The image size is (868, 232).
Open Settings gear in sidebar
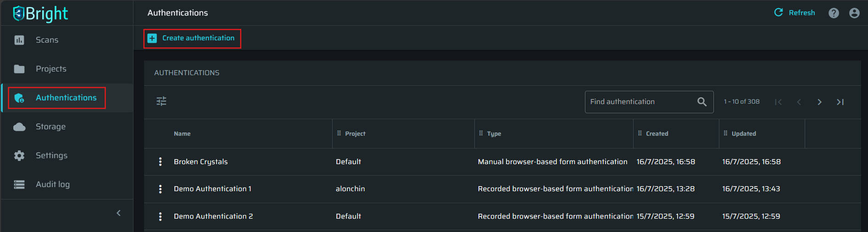tap(19, 155)
